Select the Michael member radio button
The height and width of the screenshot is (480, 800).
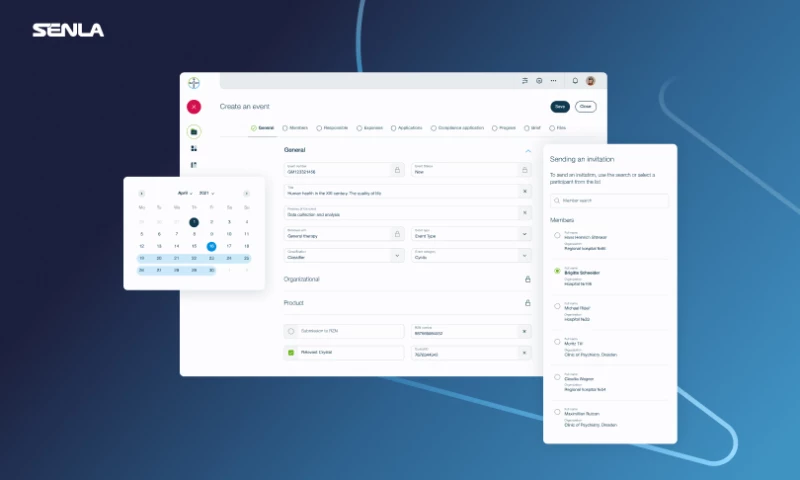[x=557, y=306]
